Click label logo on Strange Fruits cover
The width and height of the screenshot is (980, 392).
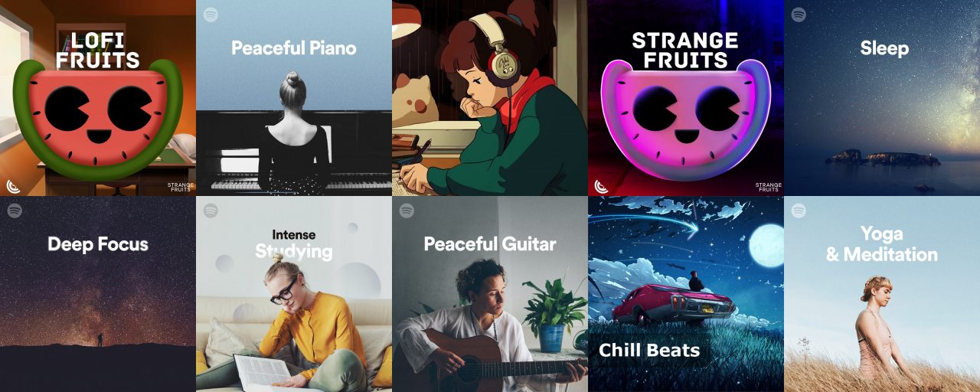(x=602, y=185)
